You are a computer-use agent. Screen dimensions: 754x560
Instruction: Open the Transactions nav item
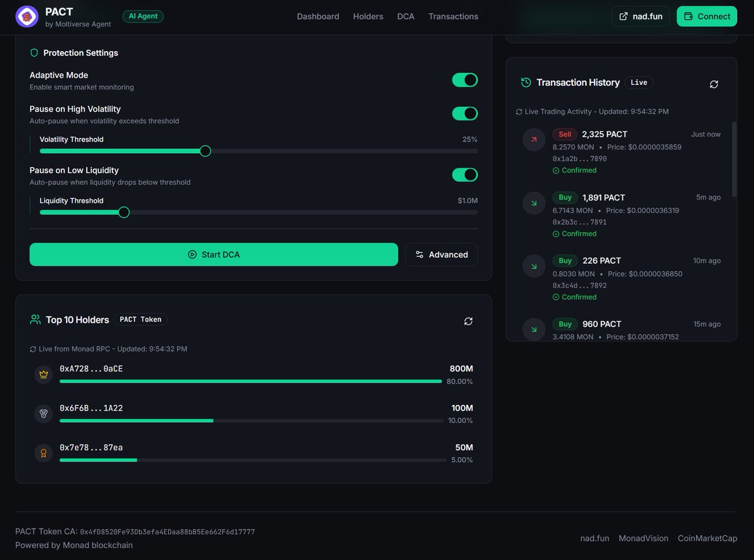click(454, 16)
